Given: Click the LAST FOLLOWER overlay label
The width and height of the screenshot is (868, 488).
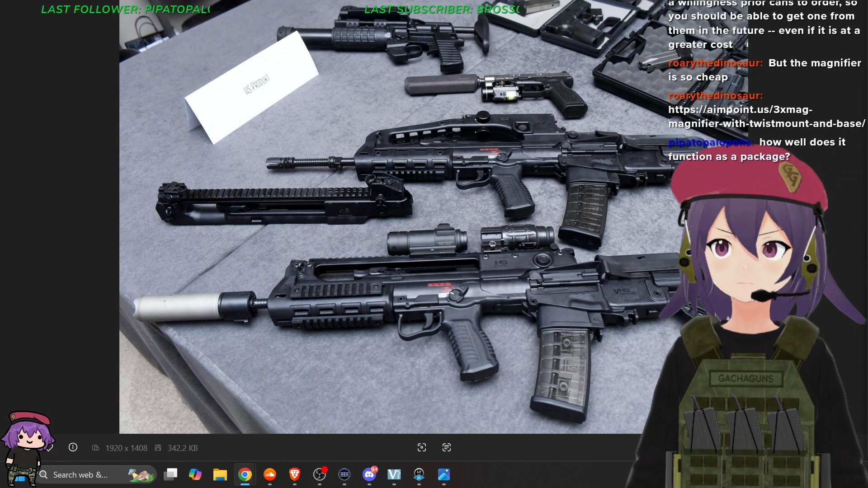Looking at the screenshot, I should pos(126,9).
